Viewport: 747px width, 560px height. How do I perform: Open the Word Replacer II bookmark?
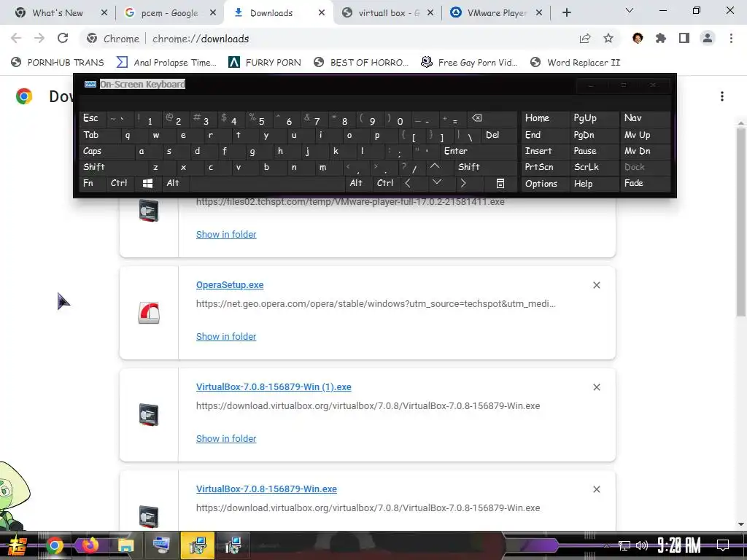click(x=575, y=63)
